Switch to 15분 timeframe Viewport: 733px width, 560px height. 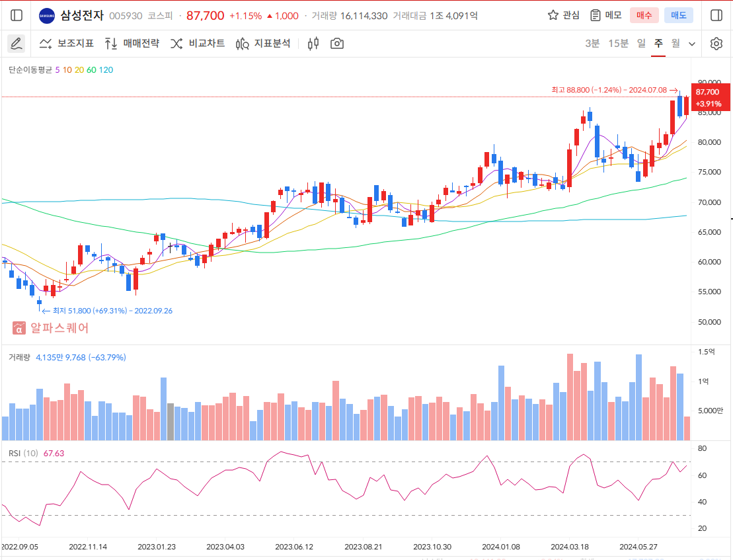pyautogui.click(x=618, y=44)
